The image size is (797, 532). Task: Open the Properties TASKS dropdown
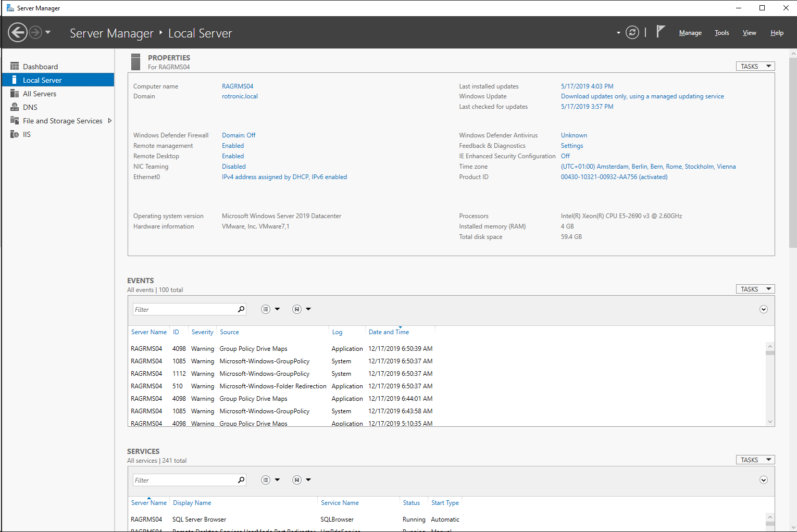point(755,66)
